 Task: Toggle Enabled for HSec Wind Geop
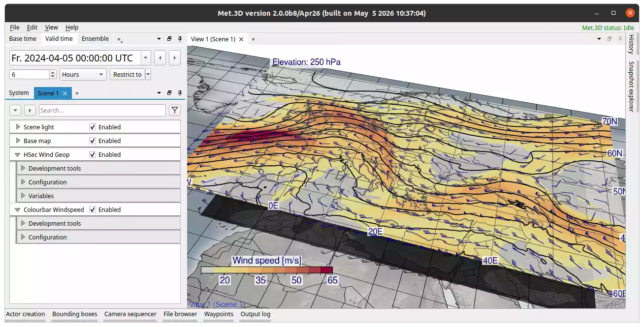[x=93, y=154]
